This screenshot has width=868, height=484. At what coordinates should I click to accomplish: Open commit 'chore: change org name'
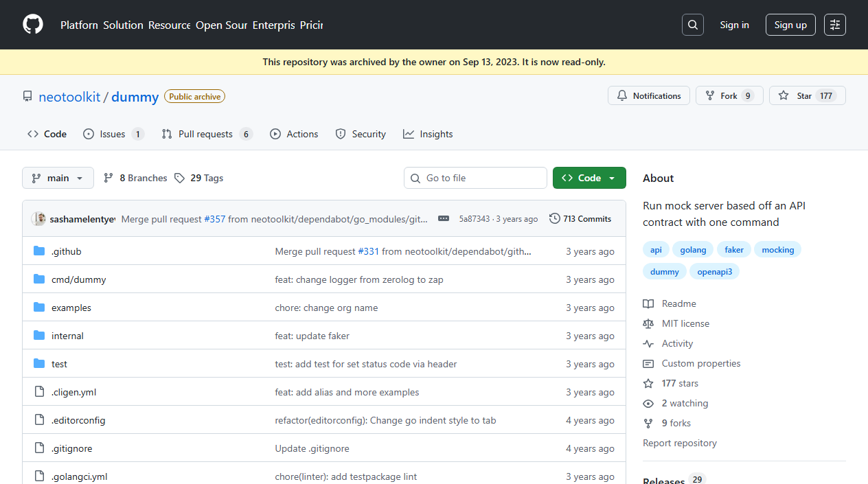(327, 308)
